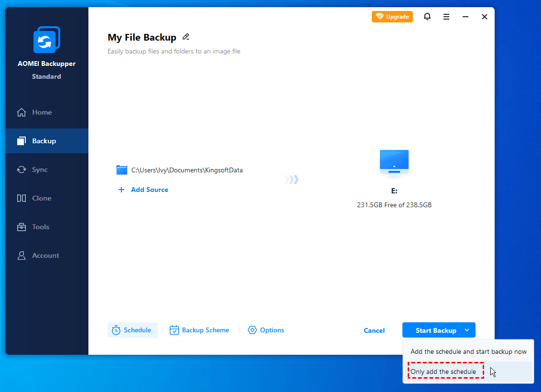The image size is (541, 392).
Task: Open backup Options
Action: [266, 330]
